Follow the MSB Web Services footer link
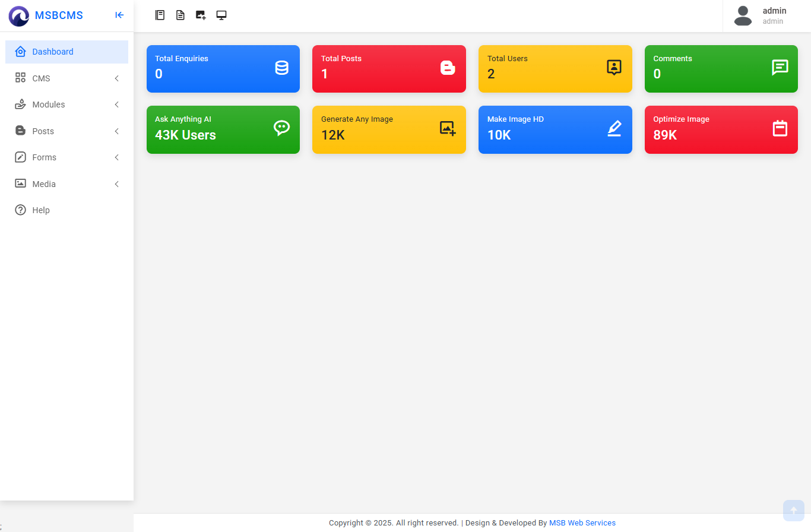Screen dimensions: 811x532 pos(582,523)
